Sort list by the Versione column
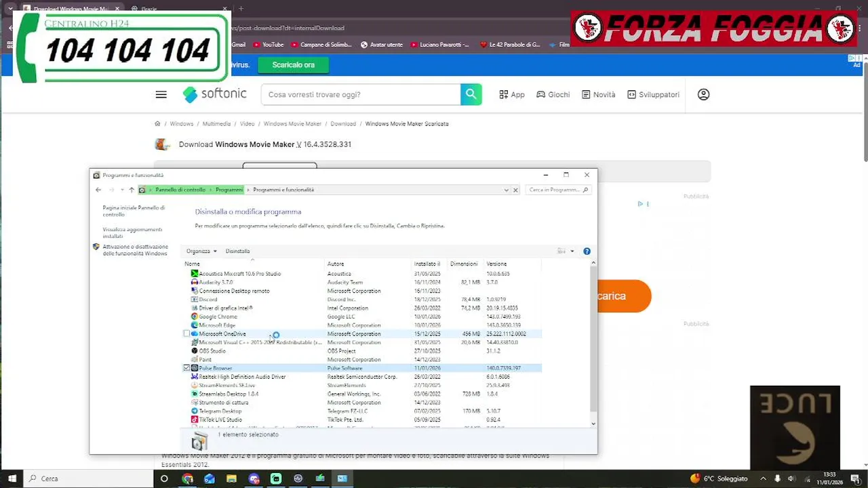The height and width of the screenshot is (488, 868). tap(496, 264)
